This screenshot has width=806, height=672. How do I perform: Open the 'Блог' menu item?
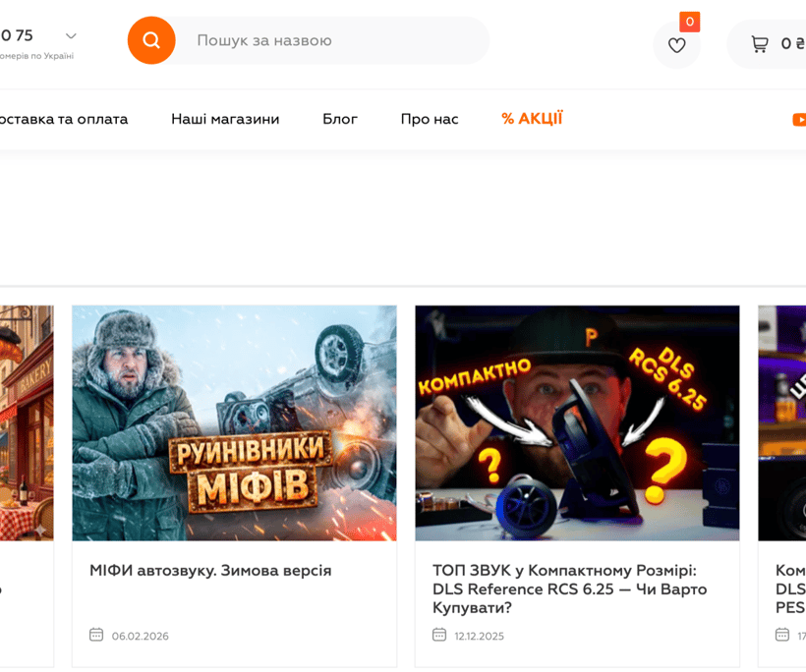(x=340, y=119)
